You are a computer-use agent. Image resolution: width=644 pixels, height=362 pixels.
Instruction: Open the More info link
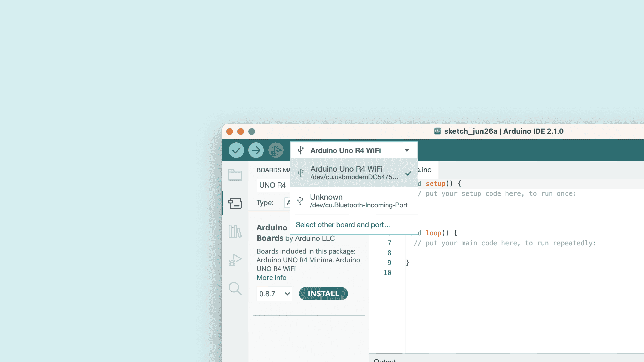(x=271, y=278)
